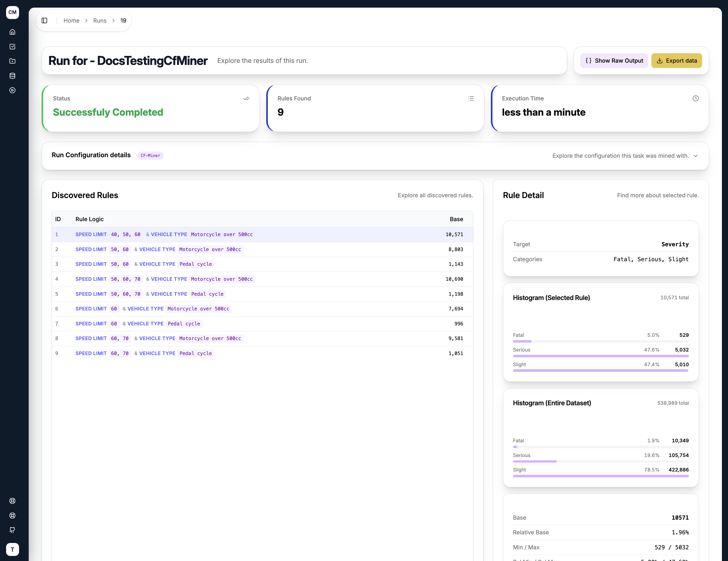Click the double-check icon in Status card
728x561 pixels.
[246, 98]
